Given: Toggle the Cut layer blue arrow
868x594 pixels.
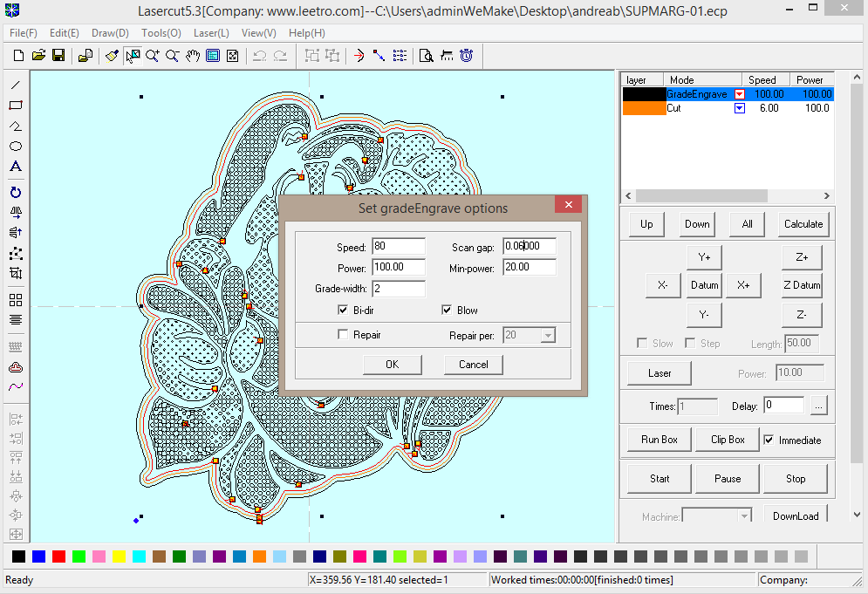Looking at the screenshot, I should coord(739,108).
